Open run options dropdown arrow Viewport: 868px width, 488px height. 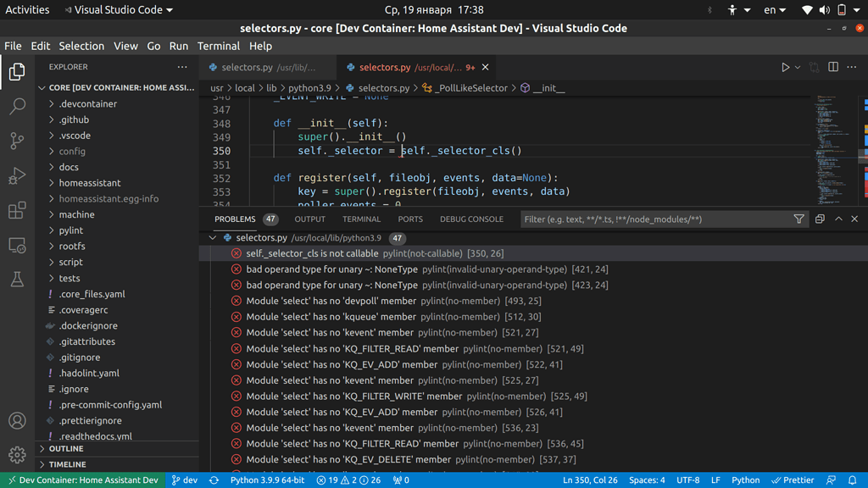pyautogui.click(x=798, y=68)
